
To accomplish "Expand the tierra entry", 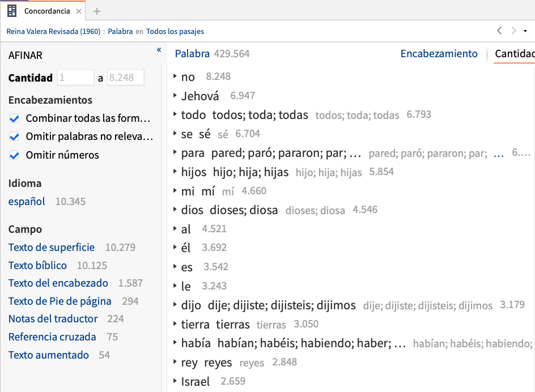I will [x=175, y=323].
